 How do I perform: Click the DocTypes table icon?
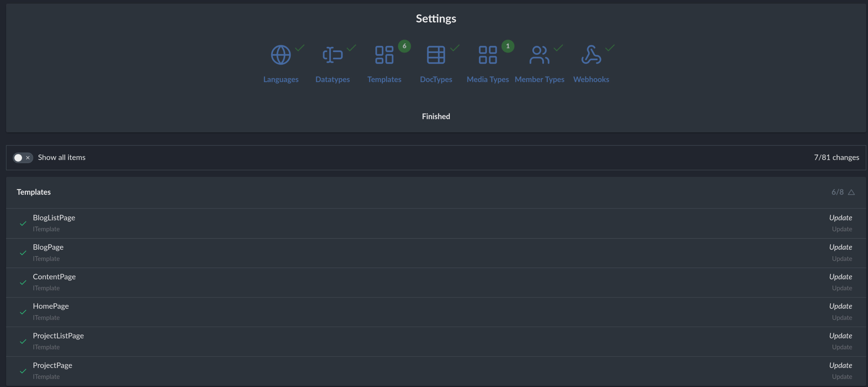(x=436, y=55)
